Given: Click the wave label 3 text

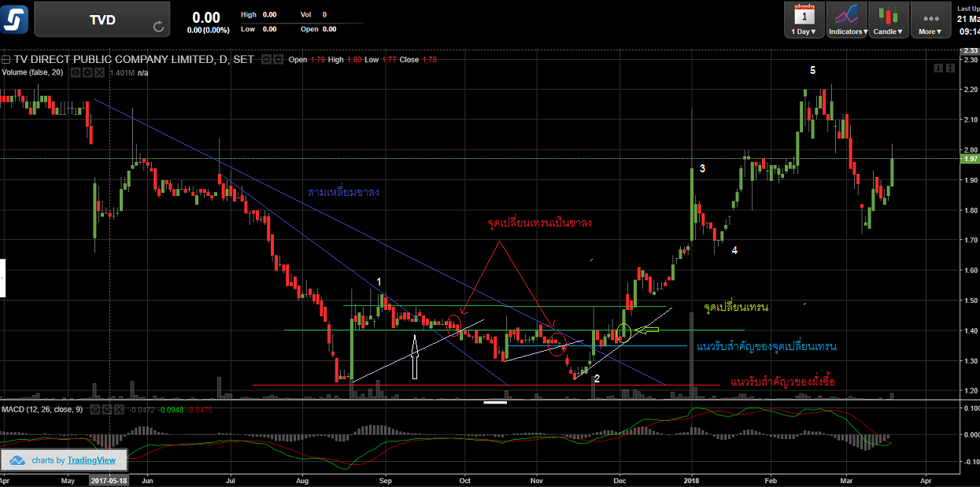Looking at the screenshot, I should (702, 169).
